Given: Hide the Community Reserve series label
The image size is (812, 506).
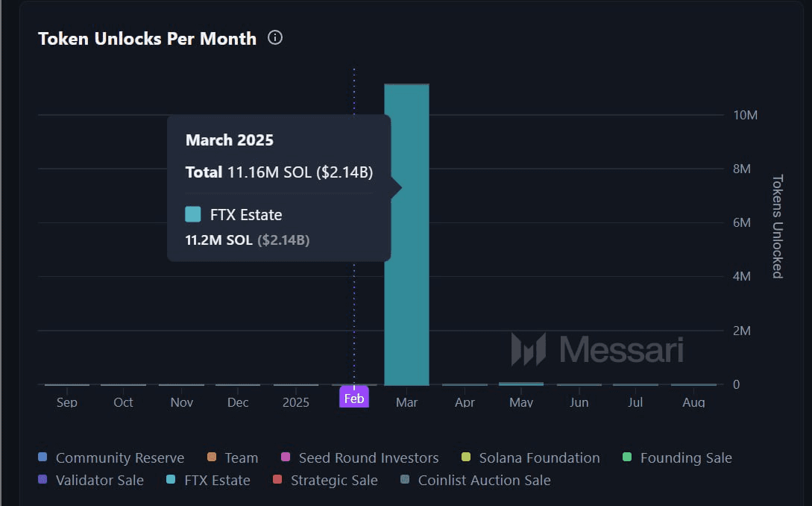Looking at the screenshot, I should point(120,457).
